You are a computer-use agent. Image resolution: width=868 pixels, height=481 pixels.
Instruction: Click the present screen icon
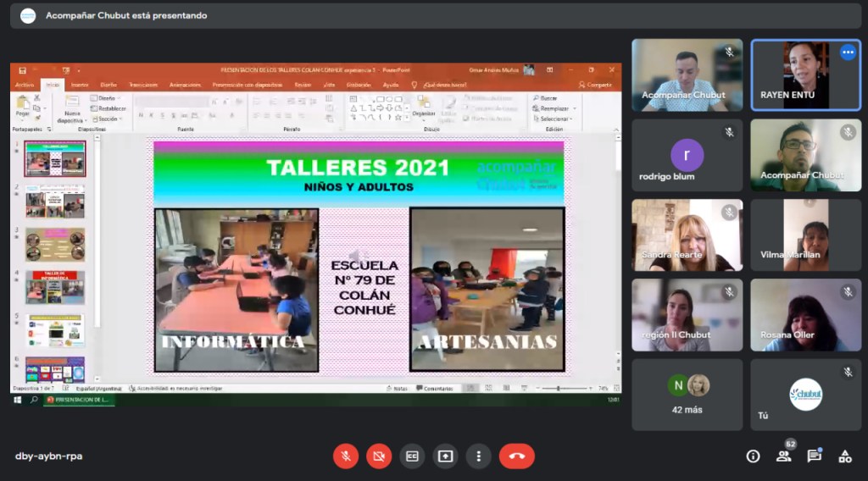click(445, 456)
